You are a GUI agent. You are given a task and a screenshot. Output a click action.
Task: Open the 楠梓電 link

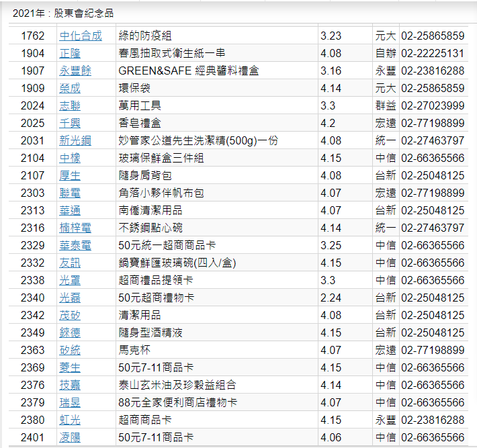tap(75, 228)
